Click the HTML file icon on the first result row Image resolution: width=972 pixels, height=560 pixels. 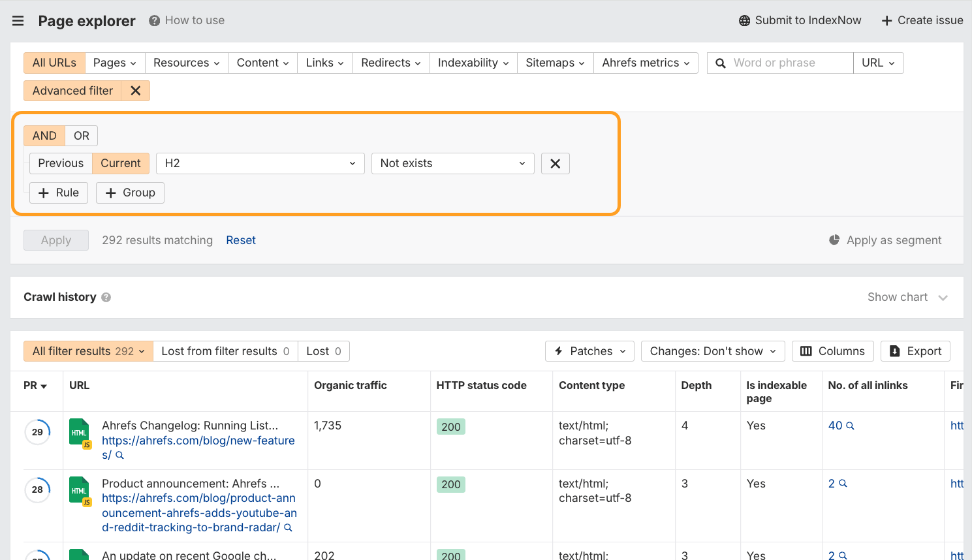tap(79, 431)
